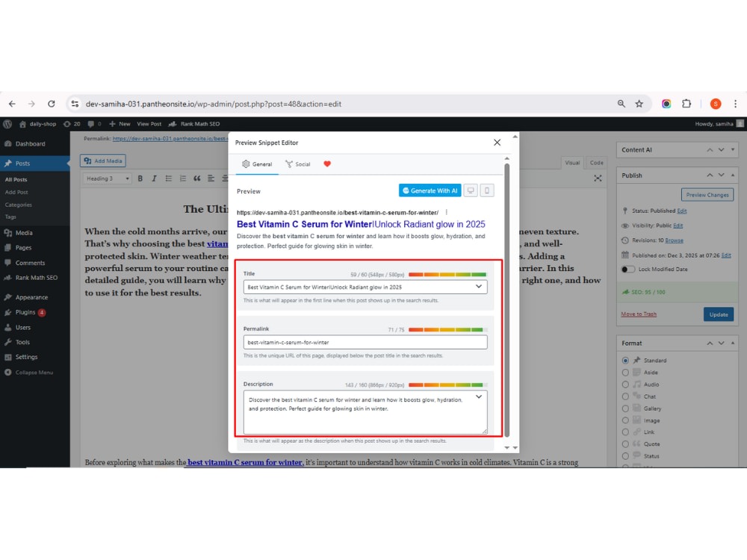Click into the Description text area
This screenshot has width=747, height=560.
click(365, 412)
